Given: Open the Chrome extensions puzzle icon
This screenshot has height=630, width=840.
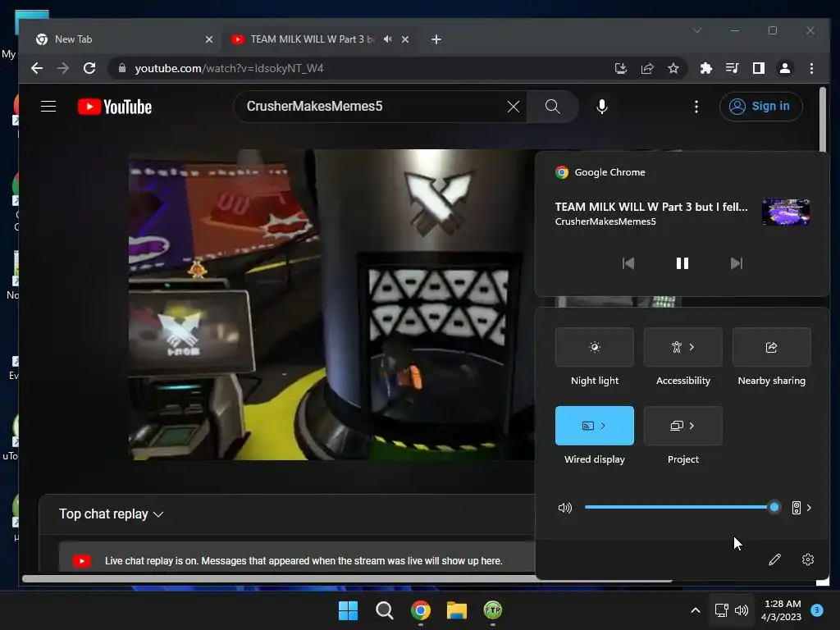Looking at the screenshot, I should 706,68.
